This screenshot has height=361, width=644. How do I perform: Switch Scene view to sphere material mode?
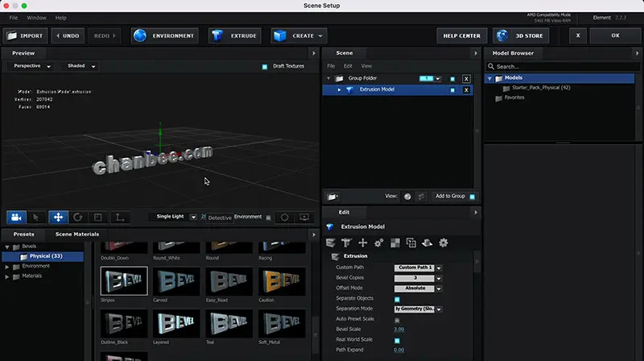[407, 197]
